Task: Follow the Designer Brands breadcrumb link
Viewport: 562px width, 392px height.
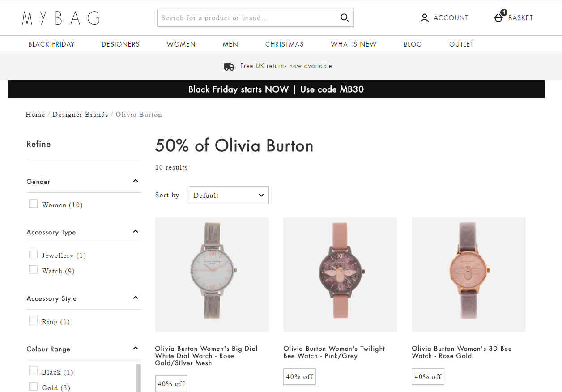Action: click(80, 115)
